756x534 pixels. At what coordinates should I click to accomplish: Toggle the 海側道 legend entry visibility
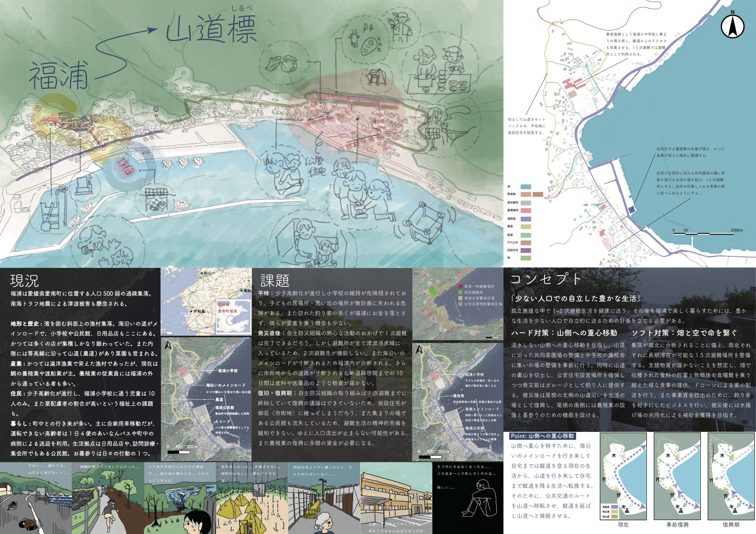[526, 219]
